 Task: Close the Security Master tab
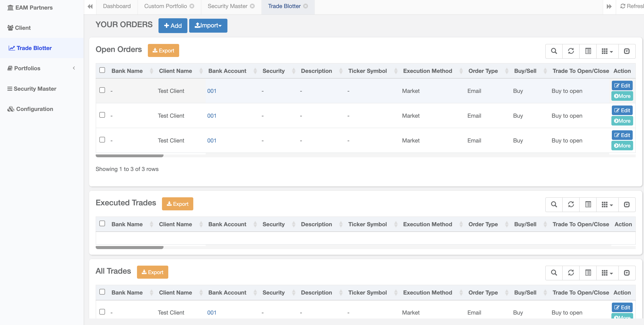pos(252,6)
